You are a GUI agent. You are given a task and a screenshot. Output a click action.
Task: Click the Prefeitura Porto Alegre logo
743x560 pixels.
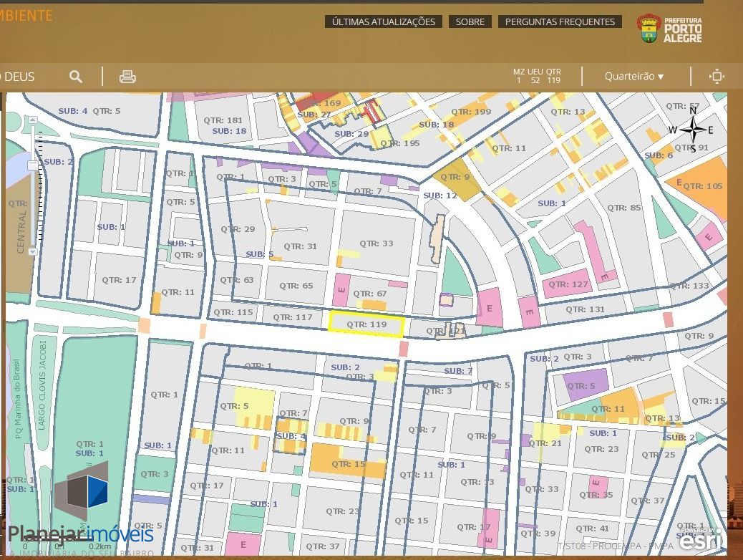(x=669, y=29)
